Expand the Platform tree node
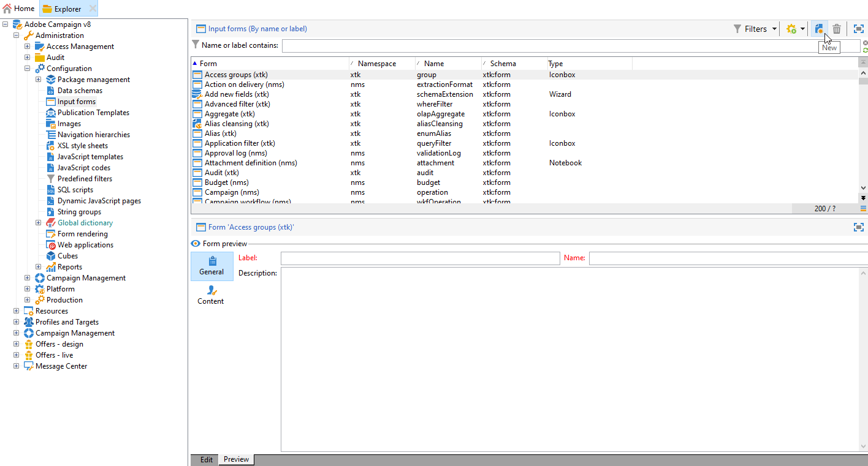 point(28,289)
